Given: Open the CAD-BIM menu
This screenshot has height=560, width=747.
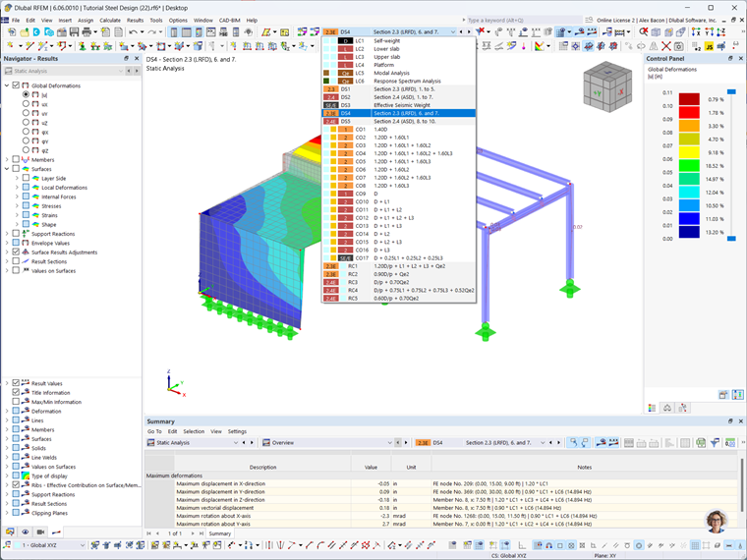Looking at the screenshot, I should coord(229,20).
